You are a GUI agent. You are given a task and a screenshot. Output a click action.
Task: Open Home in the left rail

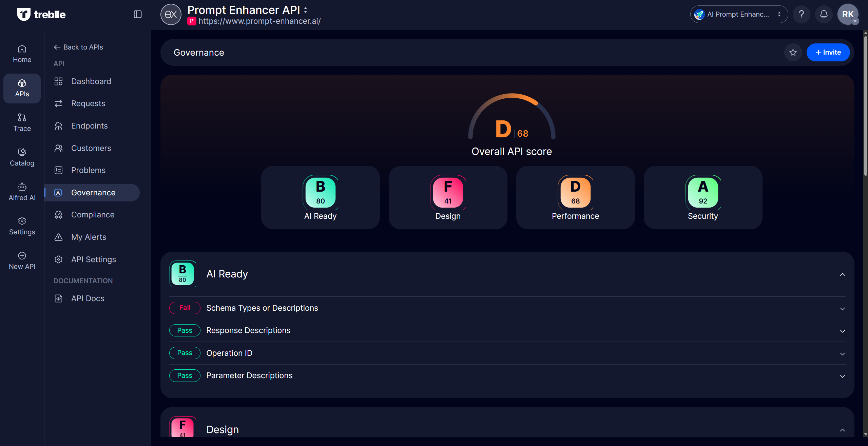point(22,54)
